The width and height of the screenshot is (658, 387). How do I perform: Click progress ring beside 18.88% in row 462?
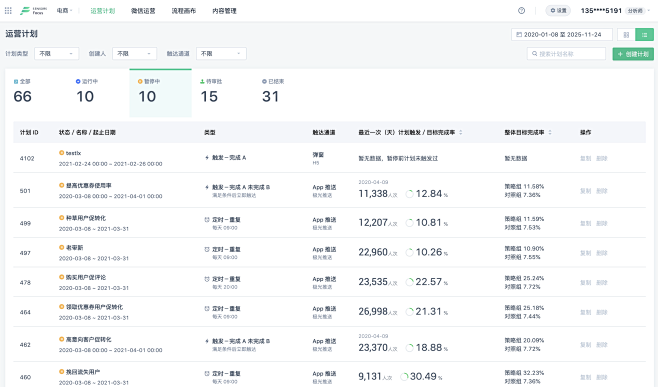(x=410, y=348)
